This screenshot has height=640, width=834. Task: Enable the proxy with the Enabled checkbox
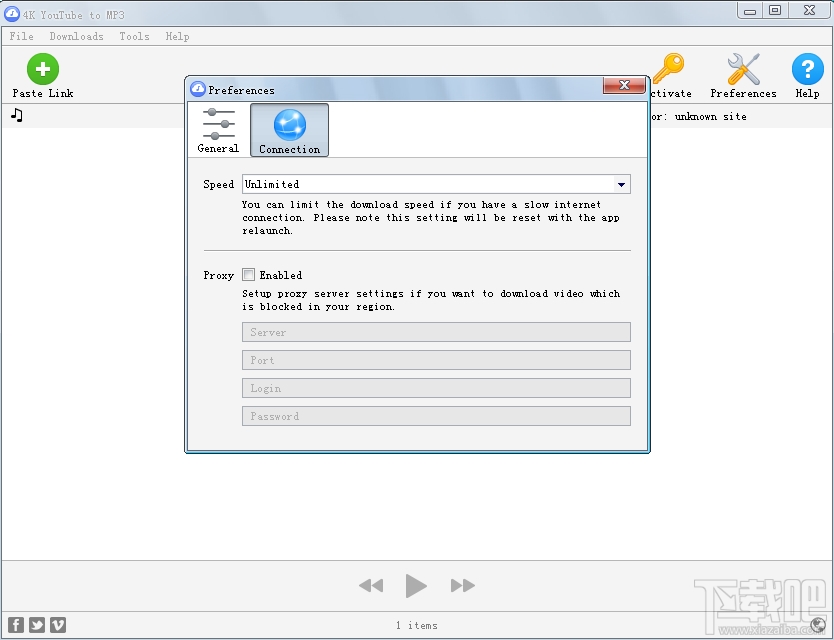click(x=248, y=274)
